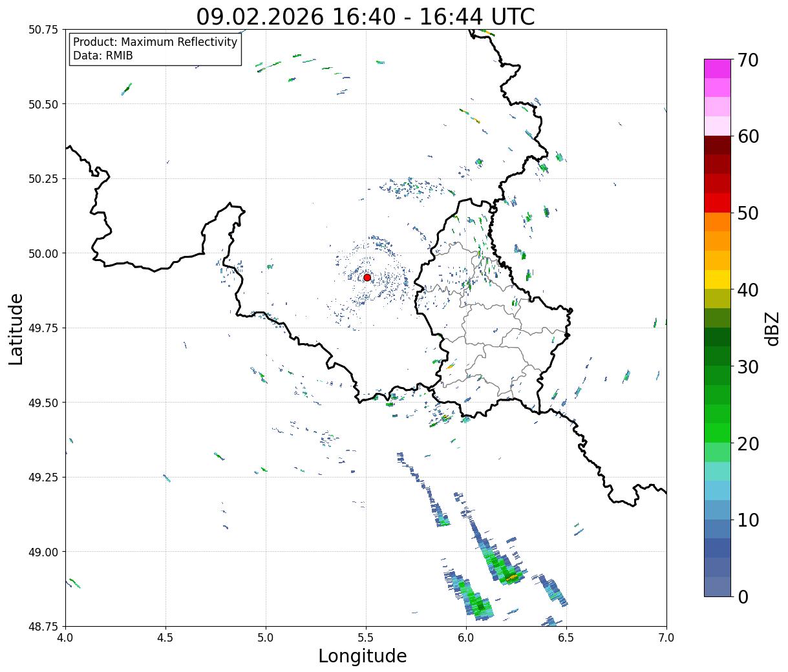This screenshot has width=788, height=672.
Task: Click the longitude tick label 6.0
Action: tap(466, 638)
